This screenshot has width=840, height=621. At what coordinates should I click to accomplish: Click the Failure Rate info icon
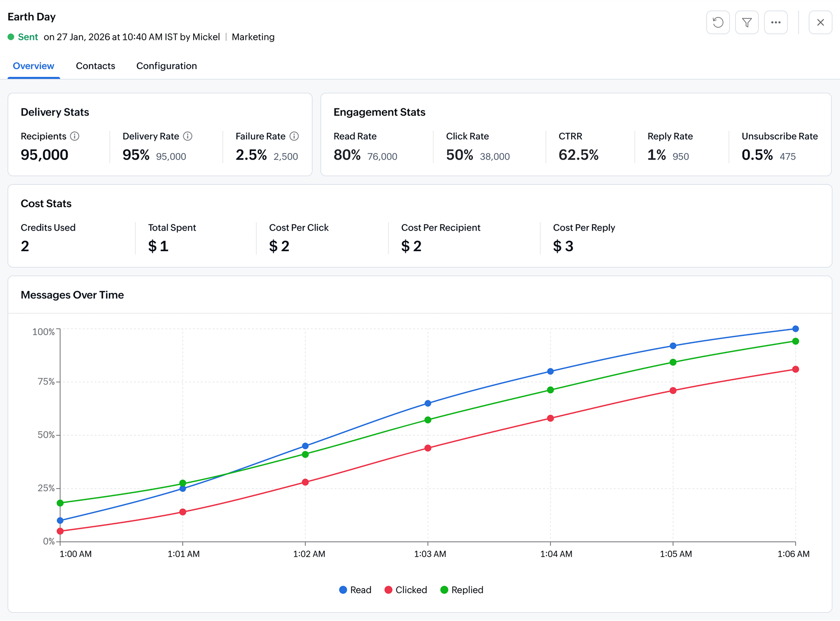tap(294, 136)
